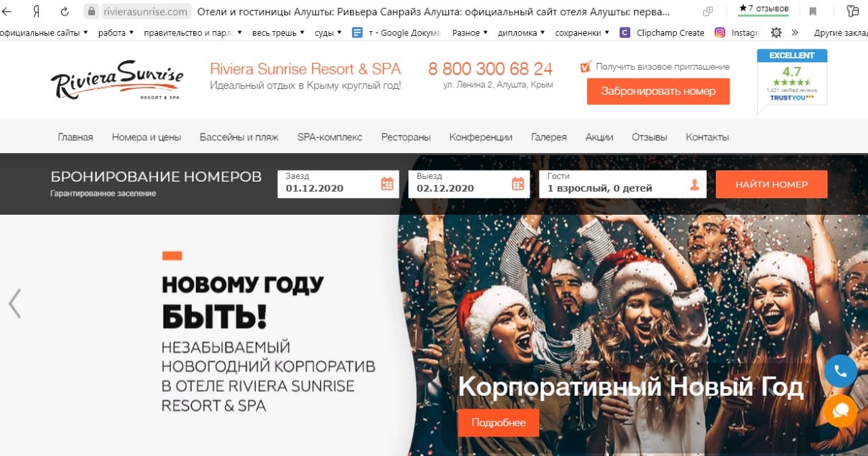
Task: Click the Riviera Sunrise logo
Action: pos(117,80)
